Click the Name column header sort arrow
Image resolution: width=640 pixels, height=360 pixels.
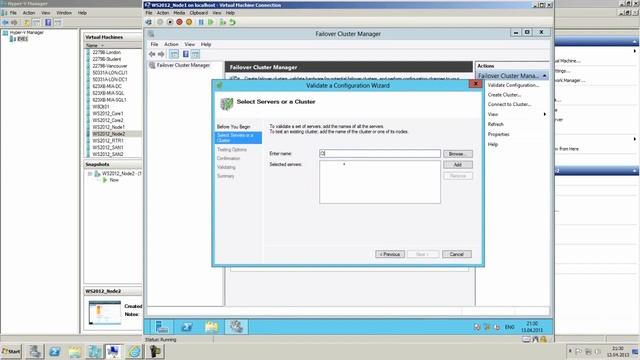click(102, 45)
